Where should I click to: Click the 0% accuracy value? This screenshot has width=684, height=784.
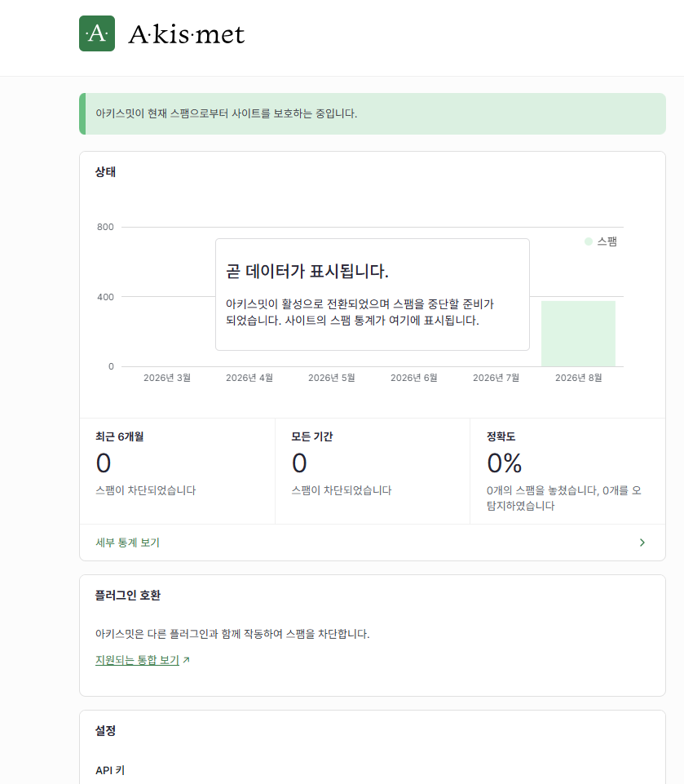(504, 463)
